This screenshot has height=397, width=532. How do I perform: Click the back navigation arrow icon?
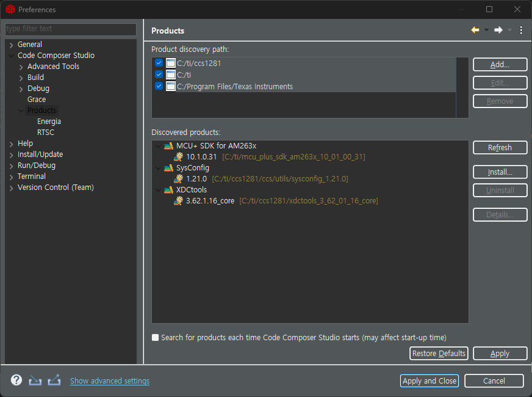pyautogui.click(x=475, y=30)
